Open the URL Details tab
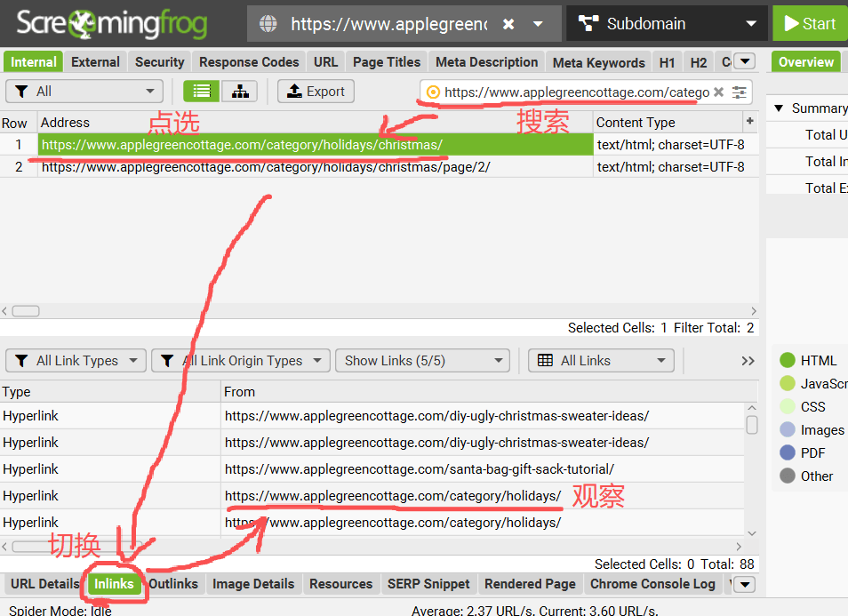The image size is (848, 616). (x=44, y=584)
